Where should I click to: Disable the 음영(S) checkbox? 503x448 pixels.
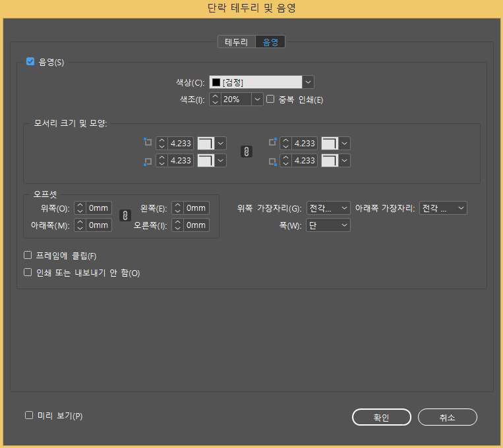[x=30, y=62]
